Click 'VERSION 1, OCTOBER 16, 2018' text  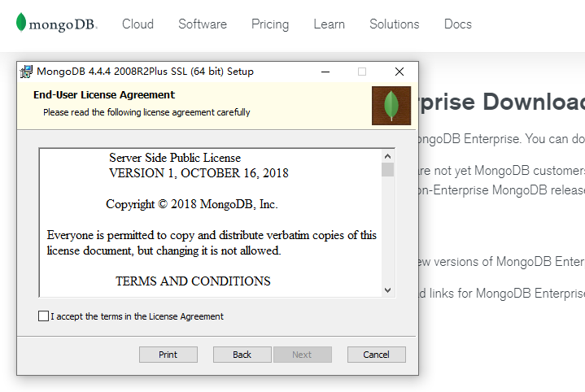click(199, 173)
